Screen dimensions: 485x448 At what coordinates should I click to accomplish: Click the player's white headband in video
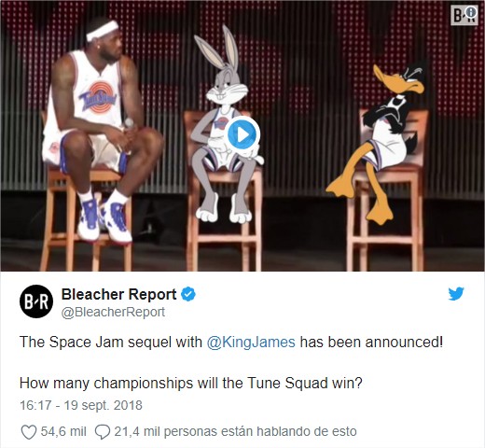pyautogui.click(x=103, y=30)
